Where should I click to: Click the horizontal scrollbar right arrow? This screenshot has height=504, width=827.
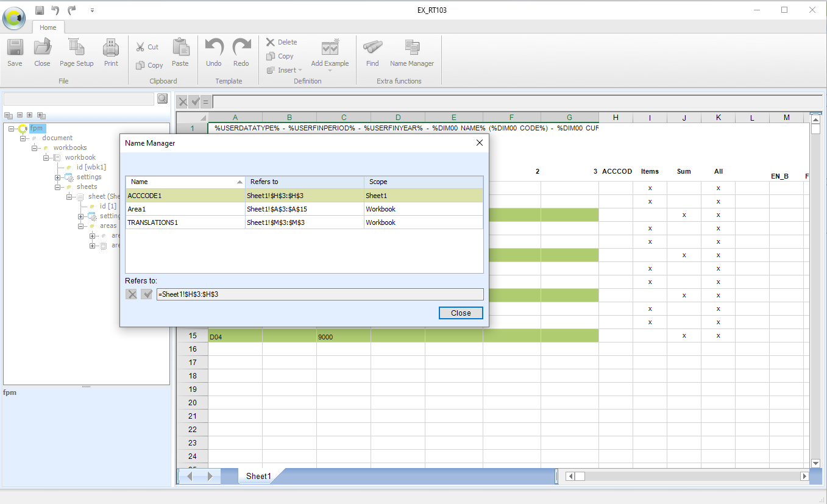[804, 476]
